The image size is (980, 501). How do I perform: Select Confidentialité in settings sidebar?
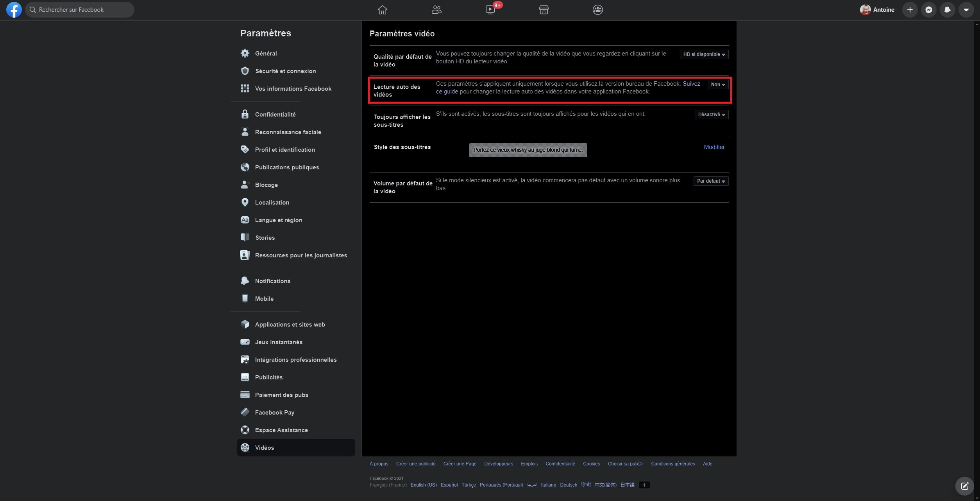point(275,114)
